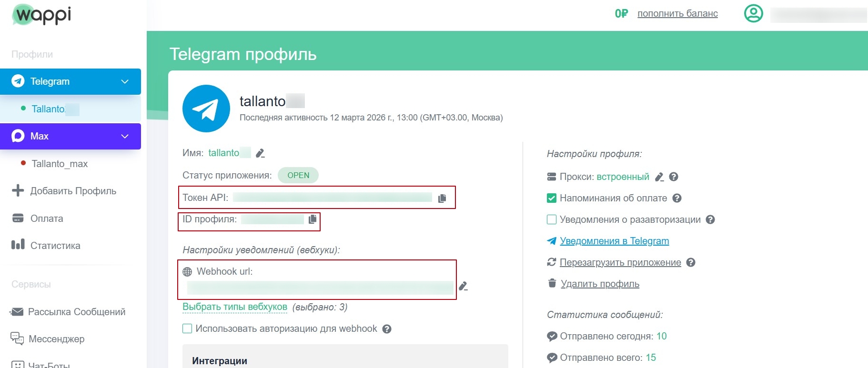868x368 pixels.
Task: Show help for Уведомления о разавторизации
Action: pyautogui.click(x=710, y=219)
